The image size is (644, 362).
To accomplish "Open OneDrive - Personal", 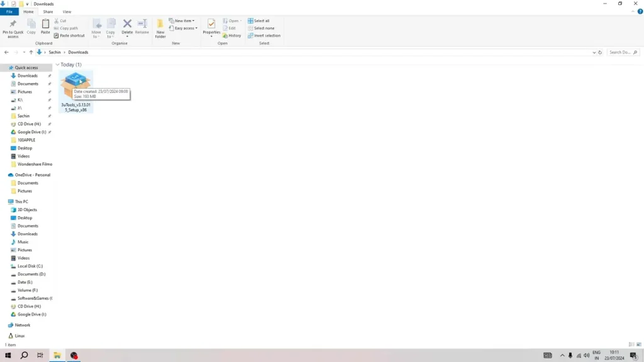I will 33,175.
